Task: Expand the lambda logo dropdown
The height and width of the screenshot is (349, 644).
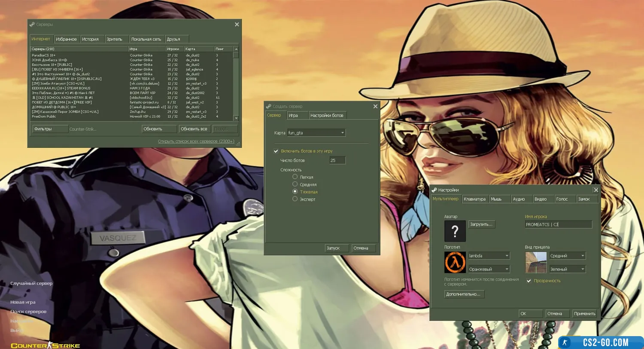Action: tap(489, 256)
